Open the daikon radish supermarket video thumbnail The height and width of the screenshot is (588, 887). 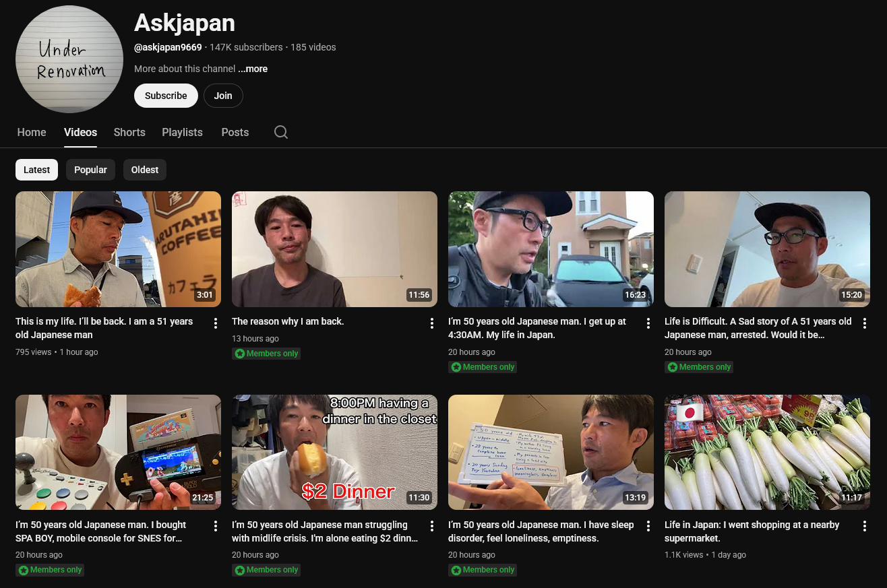pyautogui.click(x=767, y=452)
